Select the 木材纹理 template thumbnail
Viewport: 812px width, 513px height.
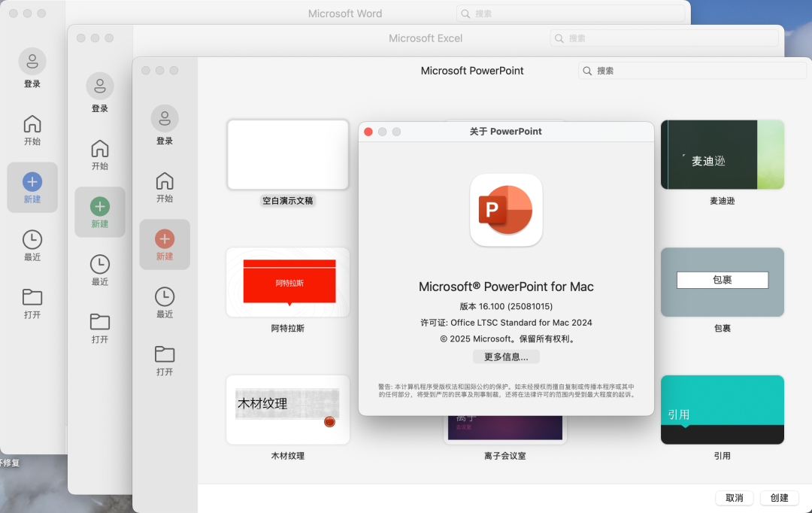(288, 409)
